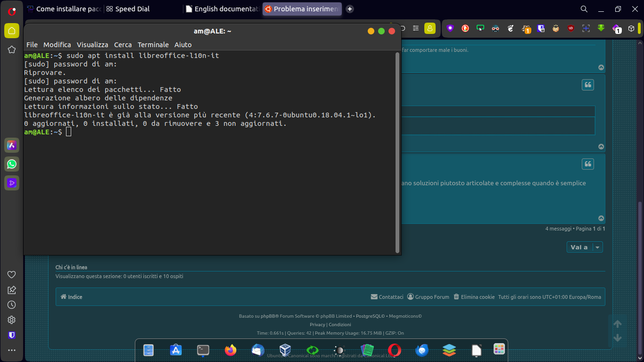Click the uBlock Origin extension icon
The height and width of the screenshot is (362, 644).
point(571,28)
